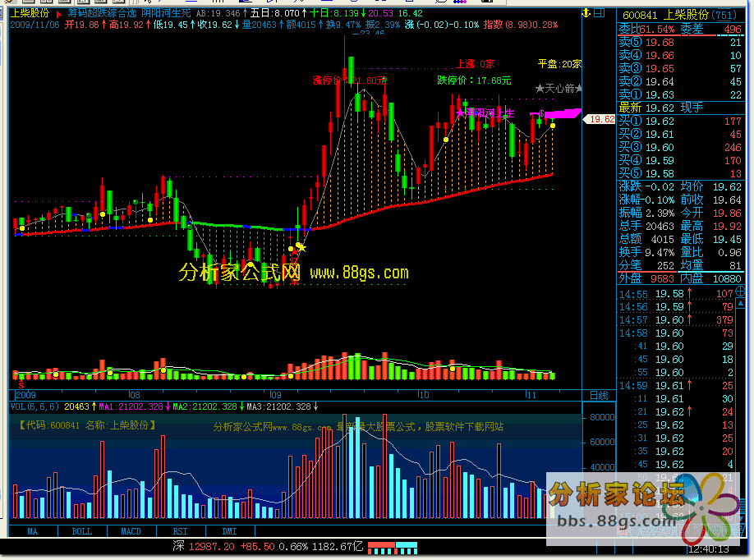The image size is (754, 560).
Task: Click the yellow star signal on candlestick
Action: 301,246
